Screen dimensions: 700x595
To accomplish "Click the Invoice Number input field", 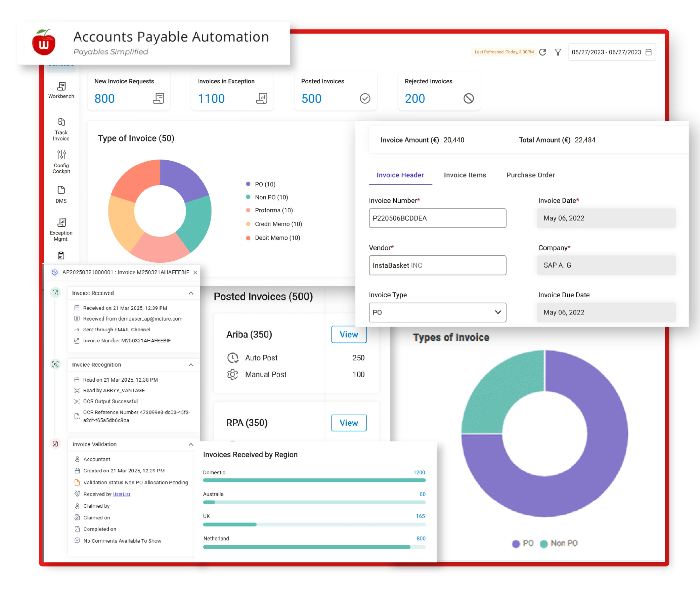I will pos(437,218).
